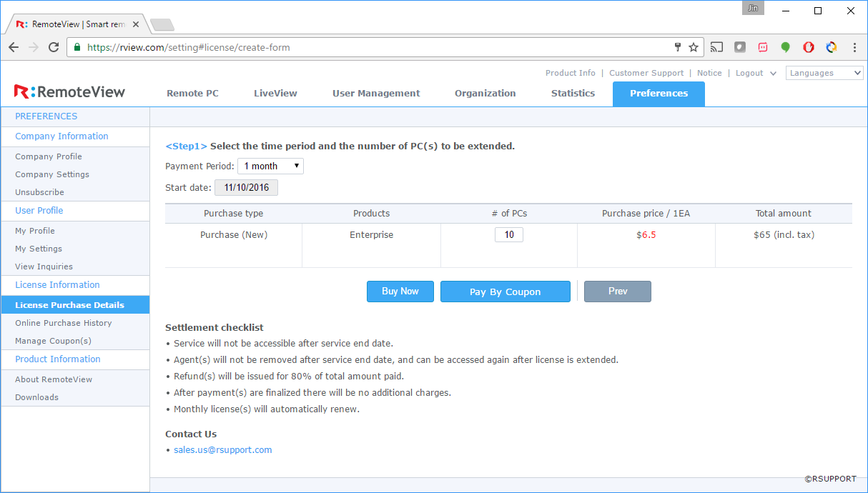Screen dimensions: 868x493
Task: Open Online Purchase History in sidebar
Action: (x=64, y=323)
